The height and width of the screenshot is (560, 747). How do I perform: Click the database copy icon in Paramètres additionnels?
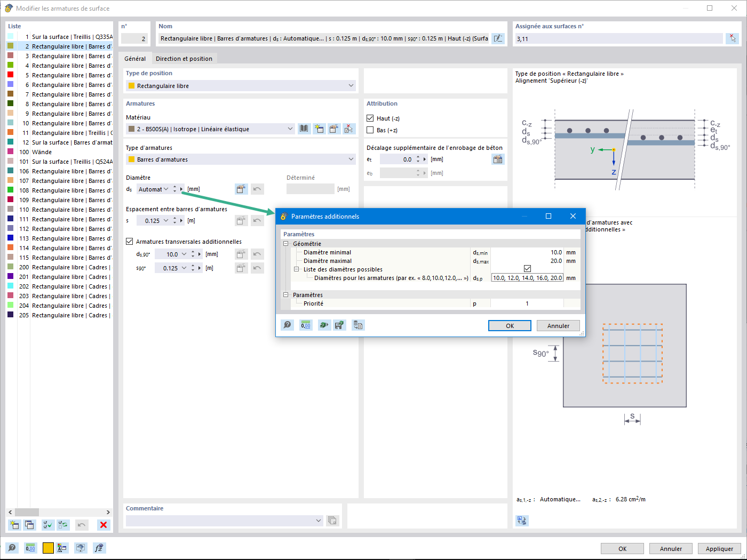click(358, 325)
